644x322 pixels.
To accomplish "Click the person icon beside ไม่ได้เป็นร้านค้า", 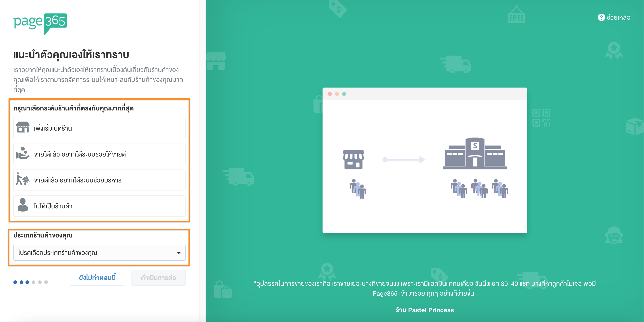I will (x=23, y=205).
